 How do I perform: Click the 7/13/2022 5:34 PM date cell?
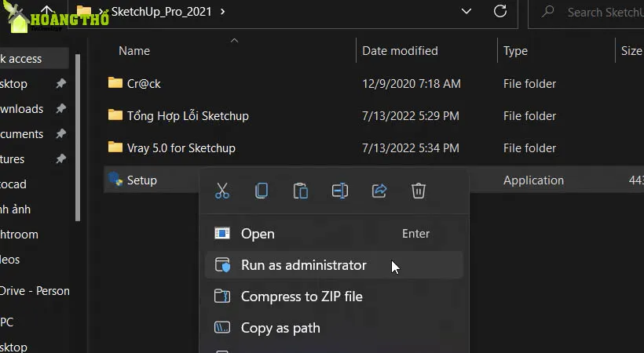coord(410,147)
